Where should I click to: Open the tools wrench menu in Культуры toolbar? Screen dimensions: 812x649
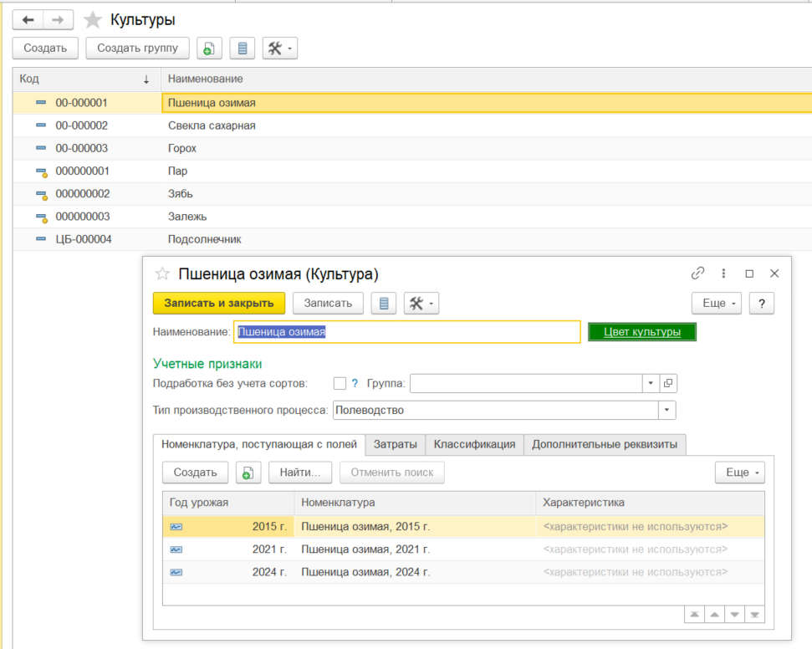tap(280, 49)
